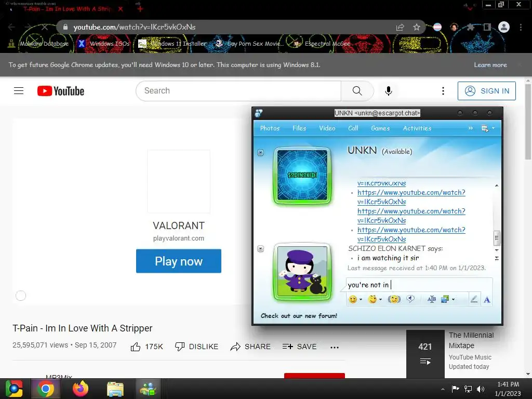This screenshot has height=399, width=532.
Task: Like the video with thumbs up
Action: (x=147, y=347)
